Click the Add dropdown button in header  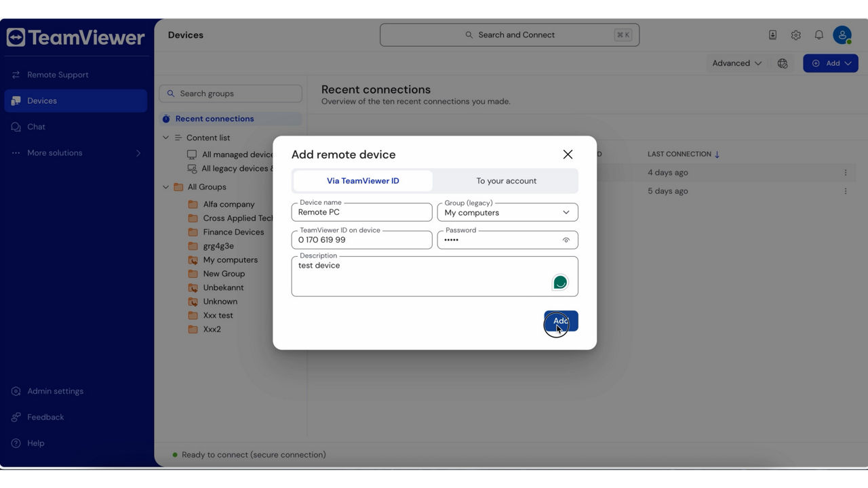pyautogui.click(x=831, y=63)
